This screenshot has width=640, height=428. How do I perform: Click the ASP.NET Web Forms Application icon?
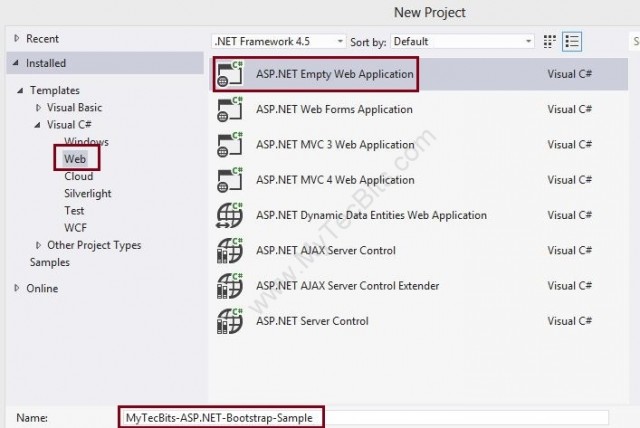pos(231,110)
